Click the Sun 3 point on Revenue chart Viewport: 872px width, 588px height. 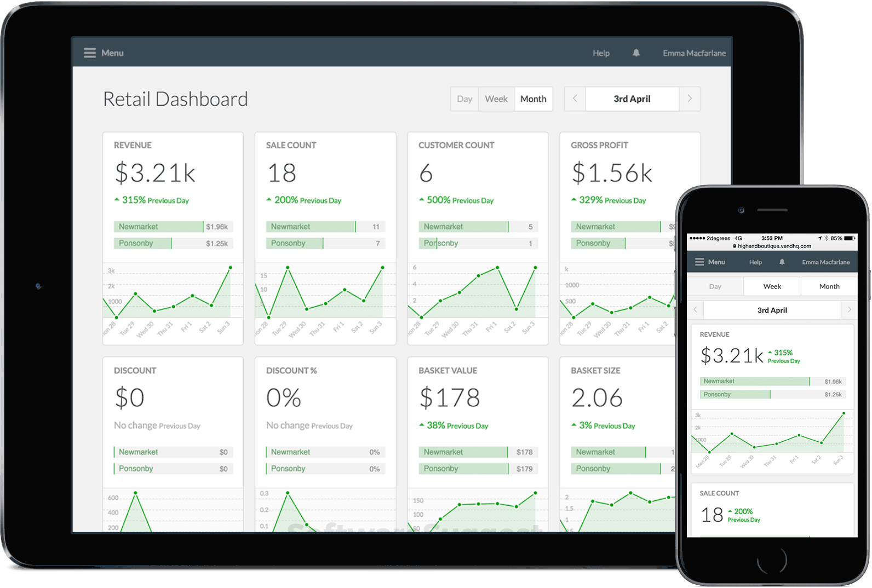[230, 268]
